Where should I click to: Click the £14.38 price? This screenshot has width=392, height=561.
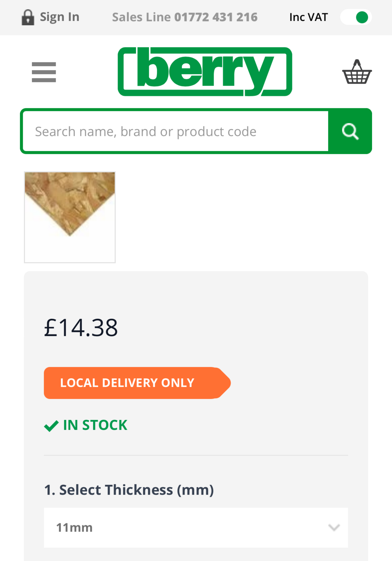coord(81,328)
